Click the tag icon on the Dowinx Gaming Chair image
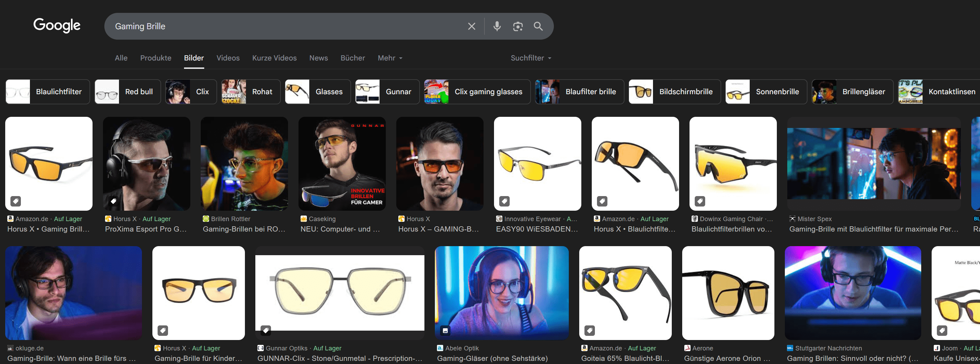 coord(700,201)
